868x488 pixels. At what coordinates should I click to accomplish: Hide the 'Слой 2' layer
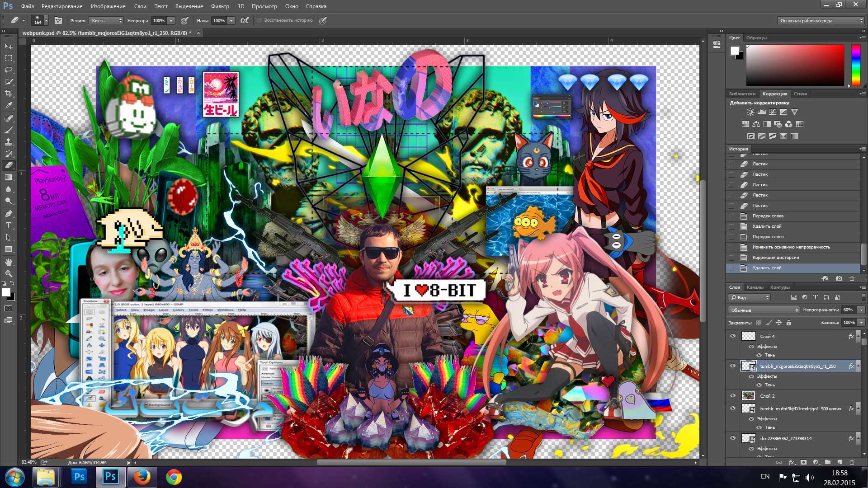tap(733, 395)
